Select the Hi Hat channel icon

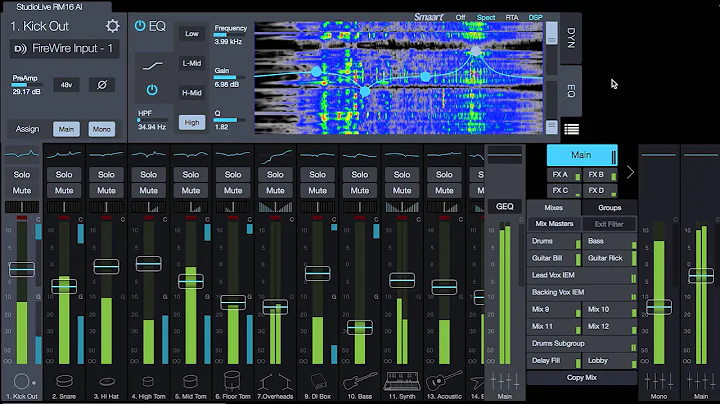107,382
